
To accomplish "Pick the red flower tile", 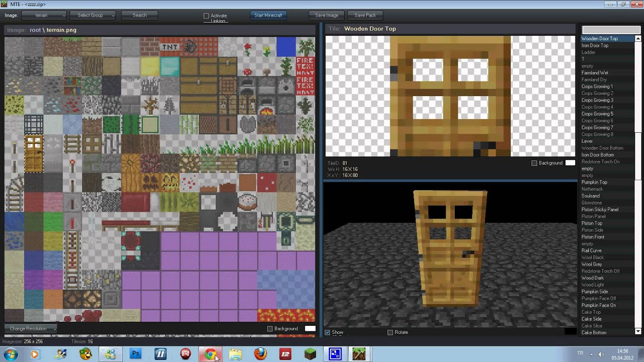I will (247, 47).
